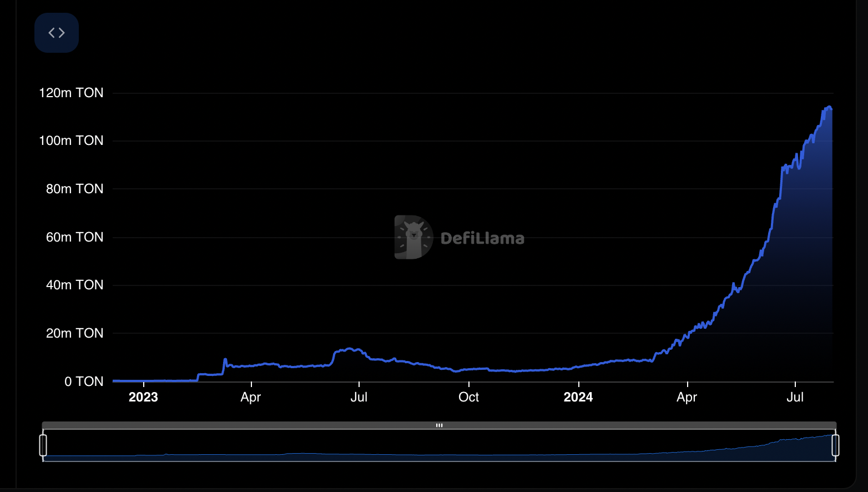Select the left range slider handle
The height and width of the screenshot is (492, 868).
[x=43, y=445]
